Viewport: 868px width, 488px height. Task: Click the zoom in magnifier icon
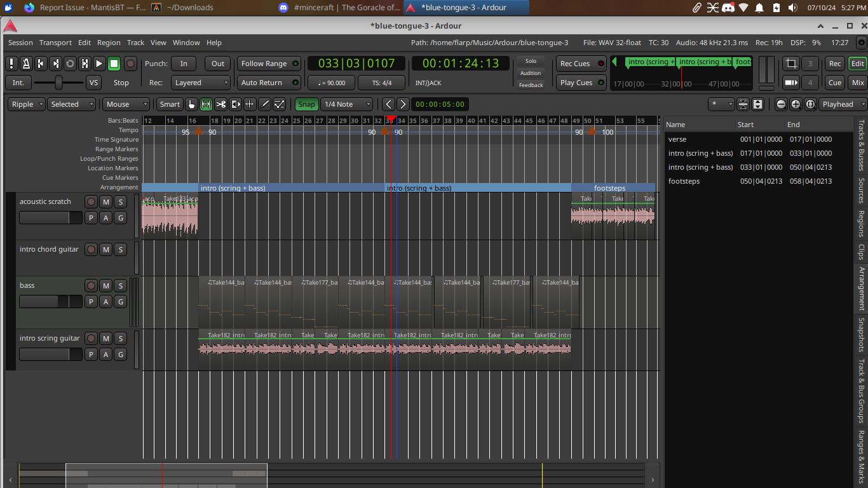point(796,104)
